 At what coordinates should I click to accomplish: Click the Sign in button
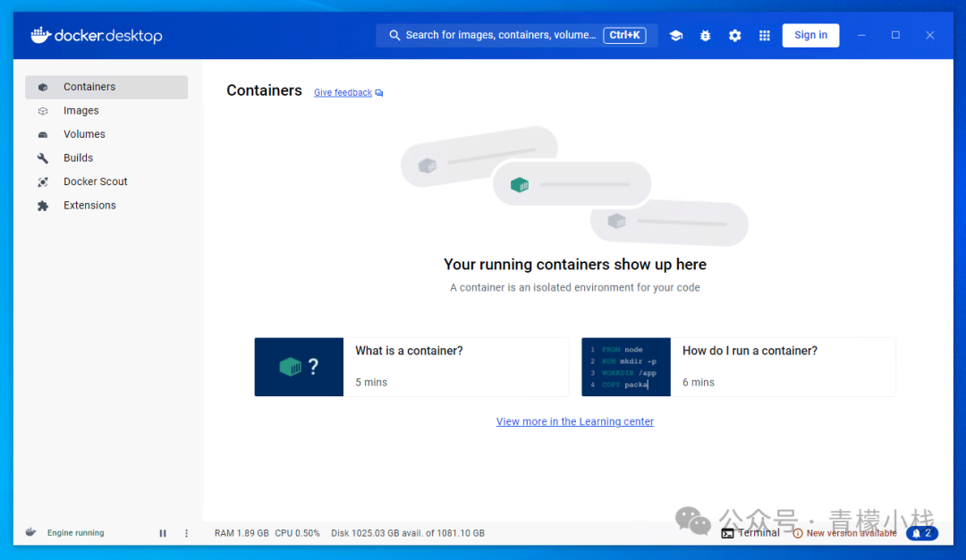(x=810, y=36)
